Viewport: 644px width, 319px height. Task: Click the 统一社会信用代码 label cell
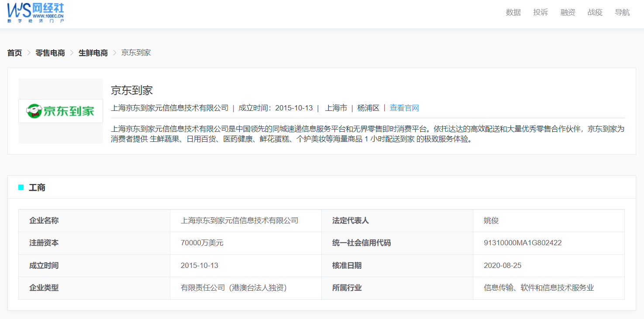coord(397,243)
